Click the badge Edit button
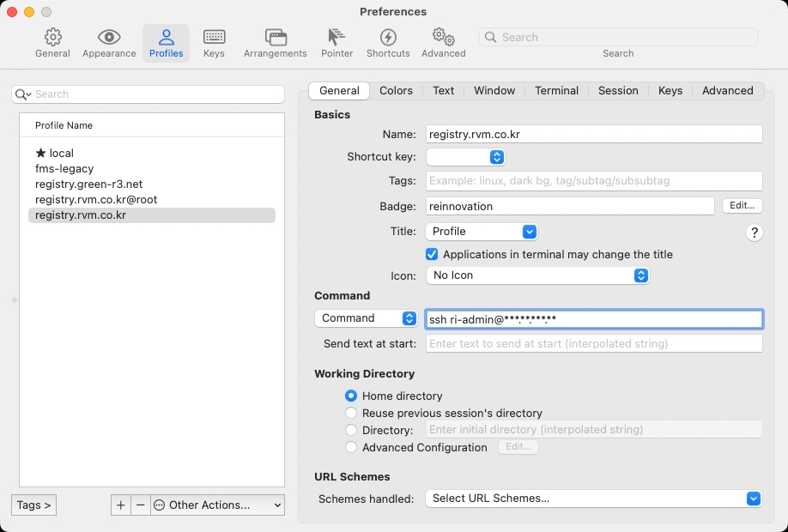The image size is (788, 532). [742, 206]
